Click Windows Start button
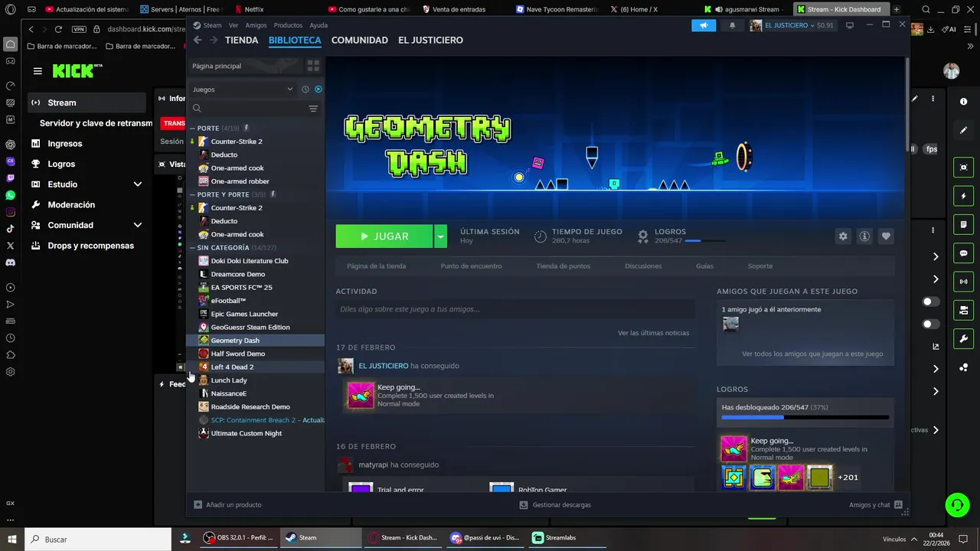980x551 pixels. pyautogui.click(x=12, y=539)
